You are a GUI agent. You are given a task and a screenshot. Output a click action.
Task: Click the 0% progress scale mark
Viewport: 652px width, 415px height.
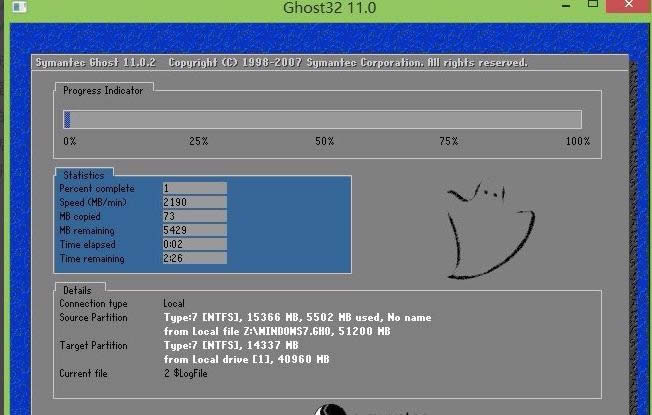click(x=70, y=141)
